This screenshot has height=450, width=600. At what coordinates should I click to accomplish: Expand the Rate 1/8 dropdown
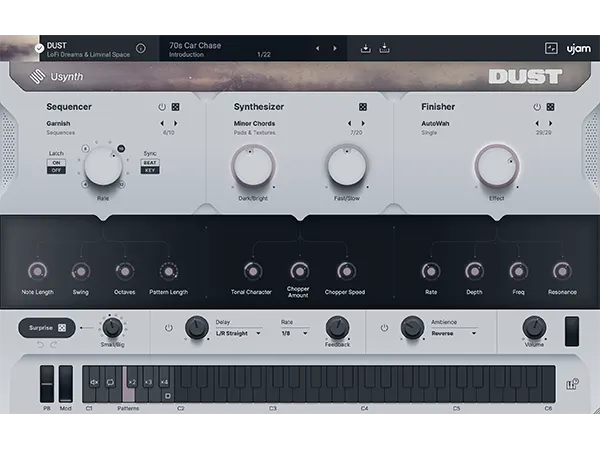coord(294,334)
